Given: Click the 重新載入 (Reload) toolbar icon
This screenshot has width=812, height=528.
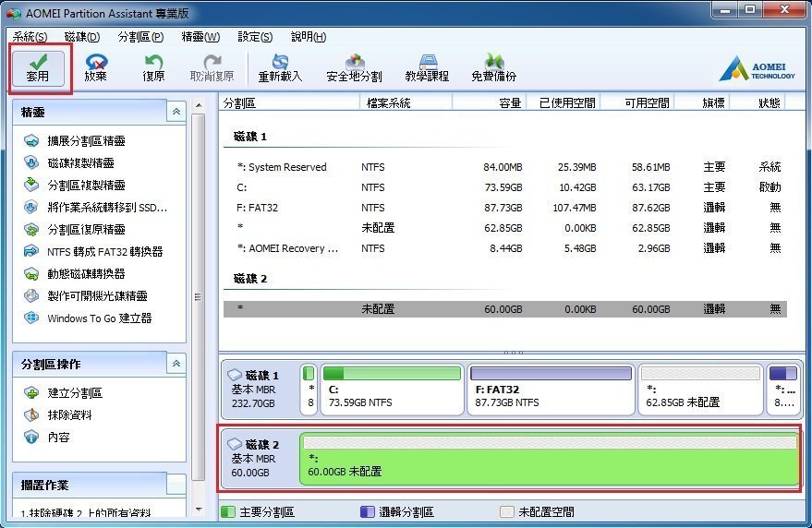Looking at the screenshot, I should (280, 68).
